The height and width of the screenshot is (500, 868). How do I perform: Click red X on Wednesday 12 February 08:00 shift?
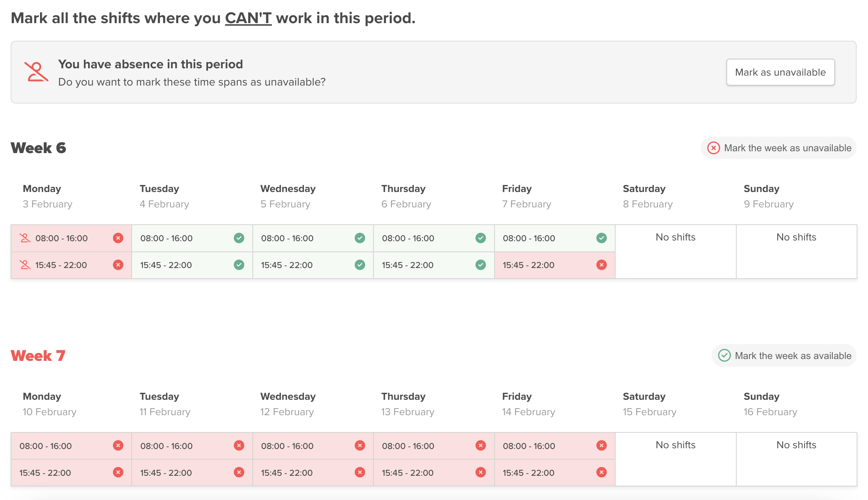pyautogui.click(x=360, y=446)
